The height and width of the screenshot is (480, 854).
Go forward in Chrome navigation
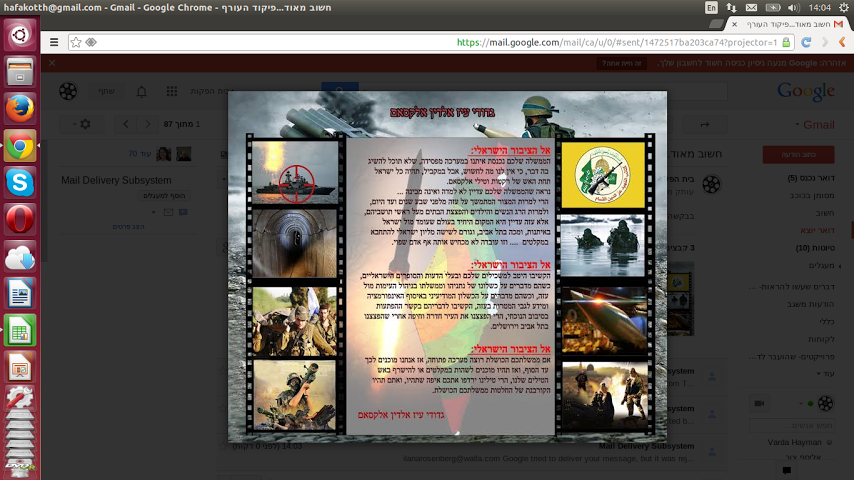coord(825,42)
